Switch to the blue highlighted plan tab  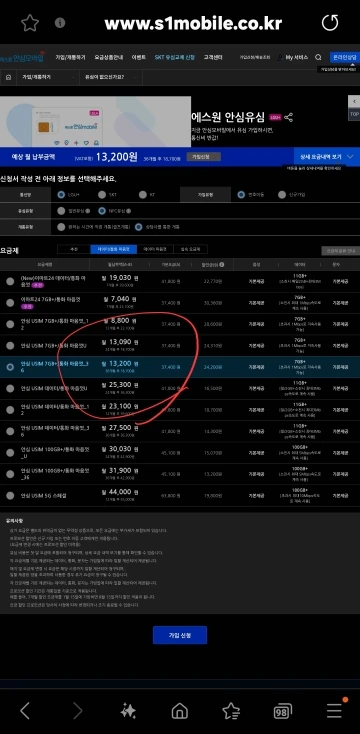114,250
